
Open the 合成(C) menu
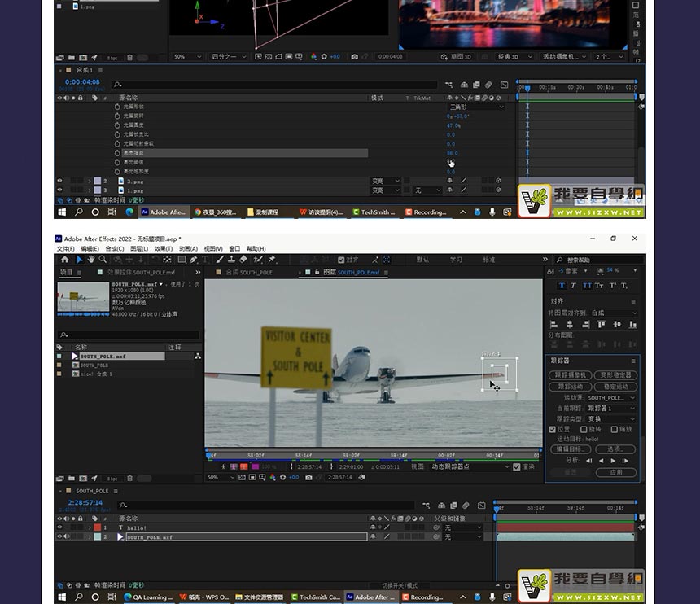tap(115, 248)
